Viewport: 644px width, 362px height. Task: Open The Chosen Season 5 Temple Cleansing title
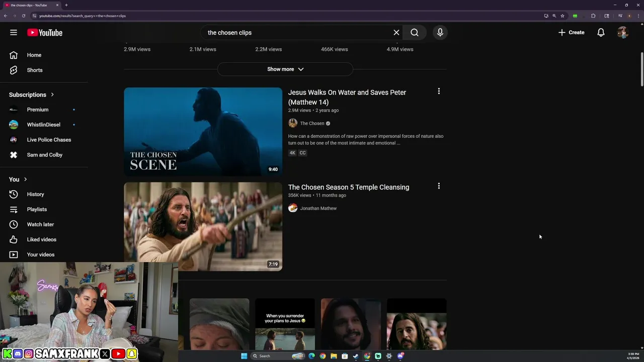(x=349, y=187)
